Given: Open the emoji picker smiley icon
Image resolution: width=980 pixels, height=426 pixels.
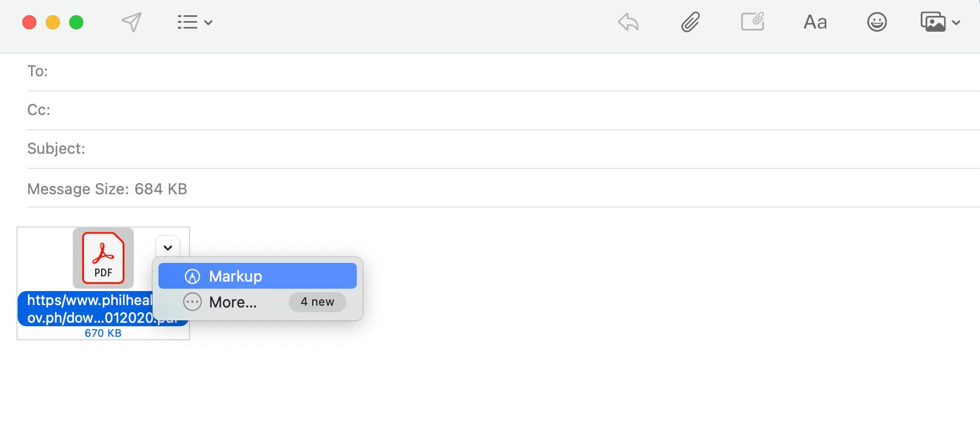Looking at the screenshot, I should (x=877, y=22).
